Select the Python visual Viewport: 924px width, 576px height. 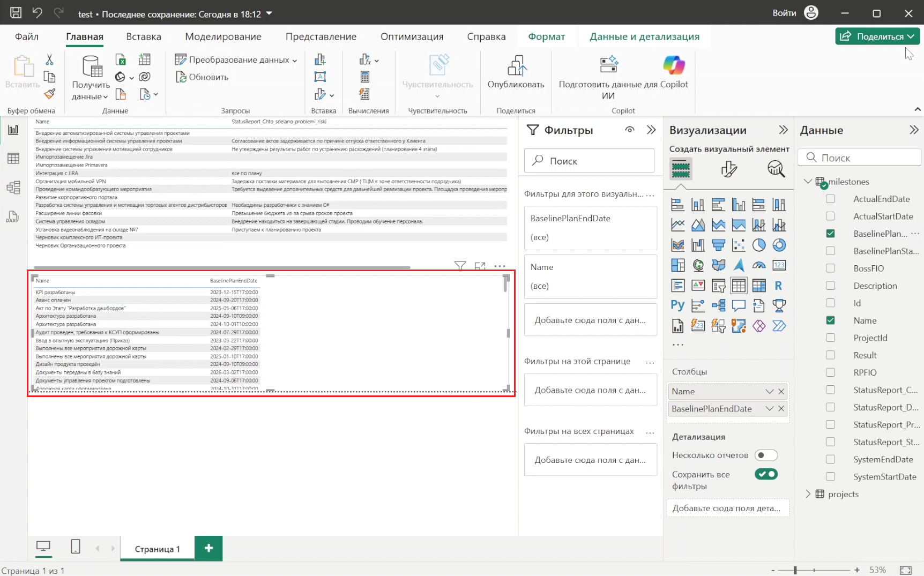pyautogui.click(x=677, y=305)
